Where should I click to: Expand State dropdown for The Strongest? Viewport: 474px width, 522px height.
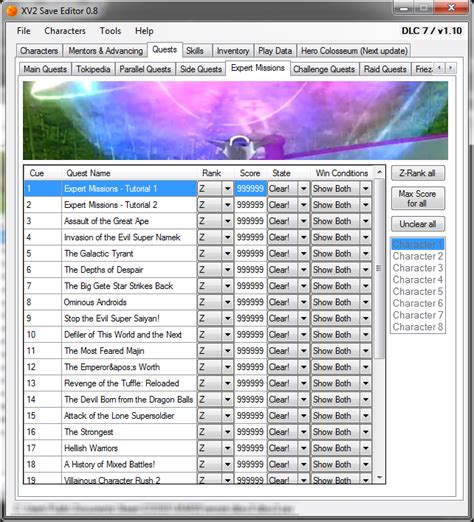[304, 432]
